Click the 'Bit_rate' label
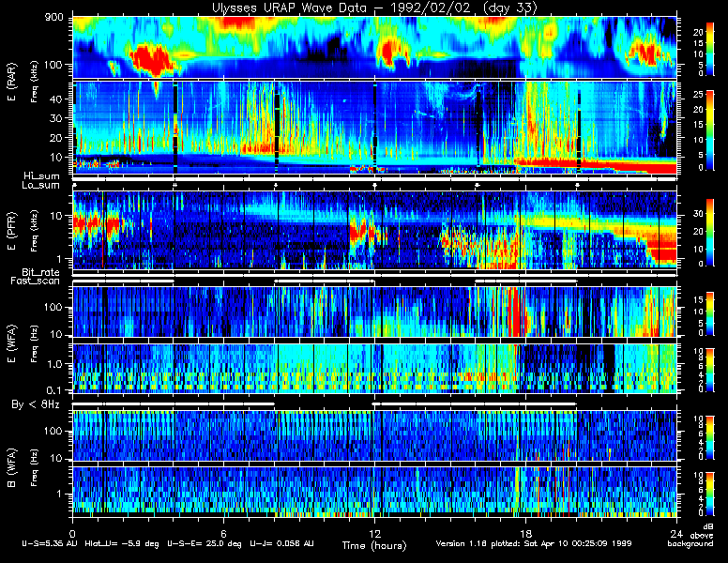The image size is (728, 563). pyautogui.click(x=40, y=272)
